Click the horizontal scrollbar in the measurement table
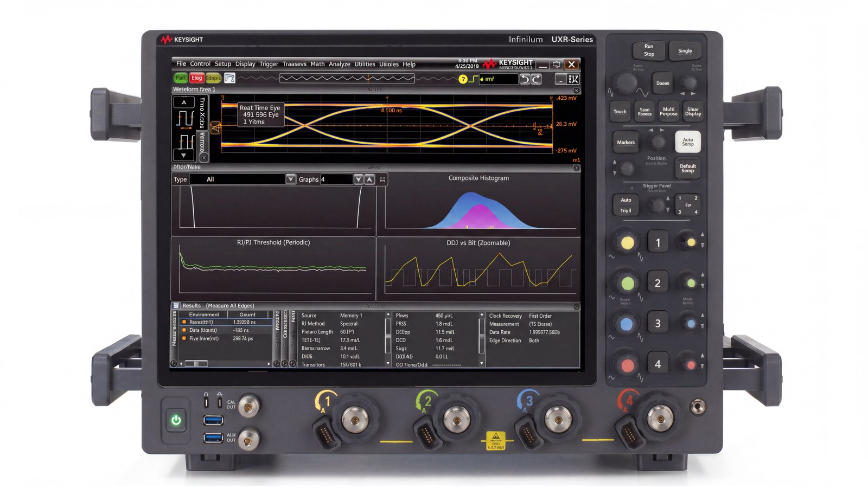Viewport: 868px width, 488px height. 224,364
